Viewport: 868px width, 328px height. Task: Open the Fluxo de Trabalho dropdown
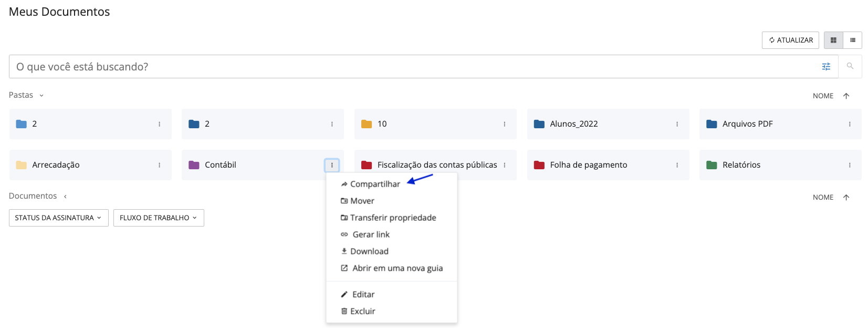click(x=158, y=218)
